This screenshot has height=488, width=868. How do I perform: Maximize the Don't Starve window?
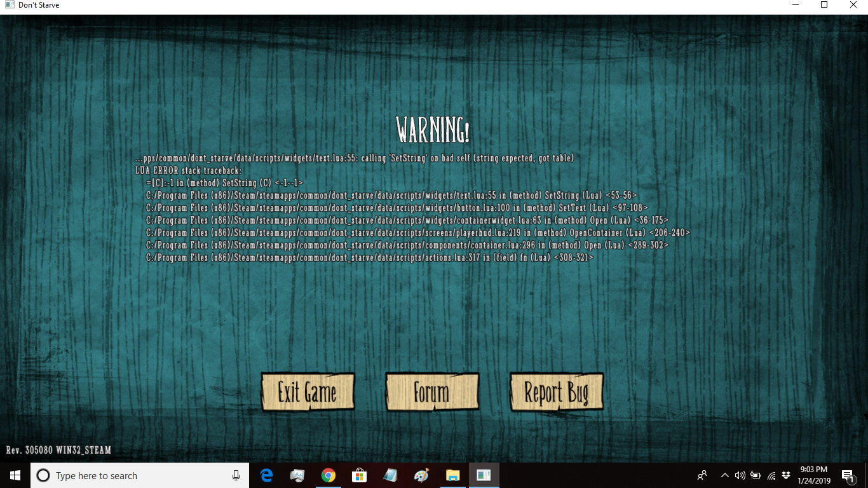[824, 5]
